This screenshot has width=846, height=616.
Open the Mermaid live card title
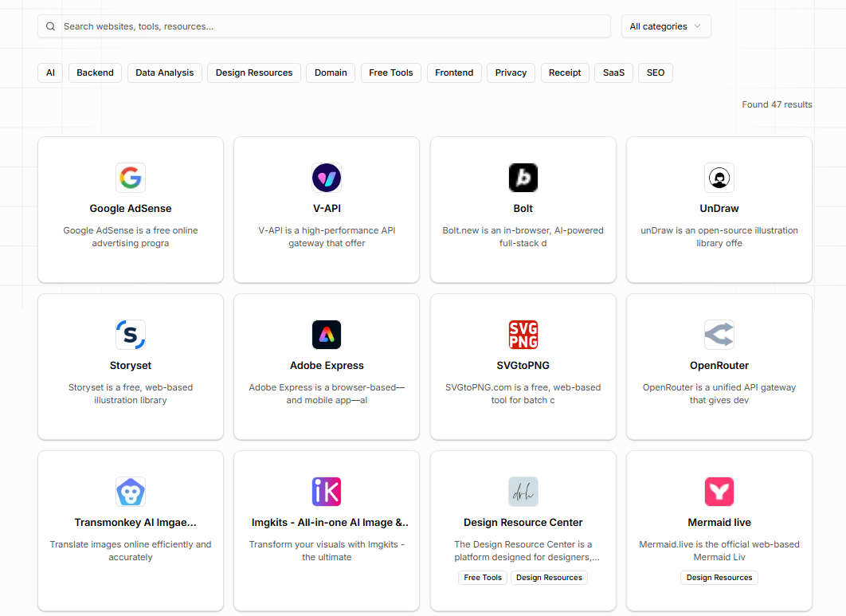pyautogui.click(x=719, y=523)
